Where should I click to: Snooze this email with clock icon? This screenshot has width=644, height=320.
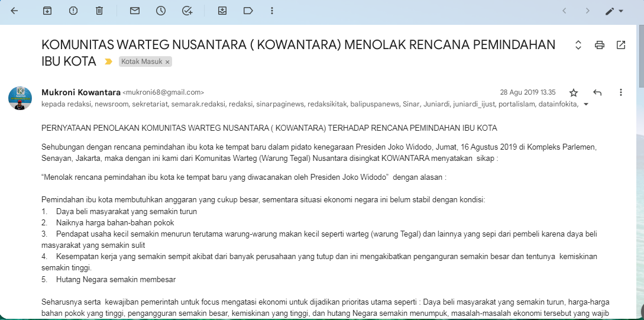coord(161,11)
